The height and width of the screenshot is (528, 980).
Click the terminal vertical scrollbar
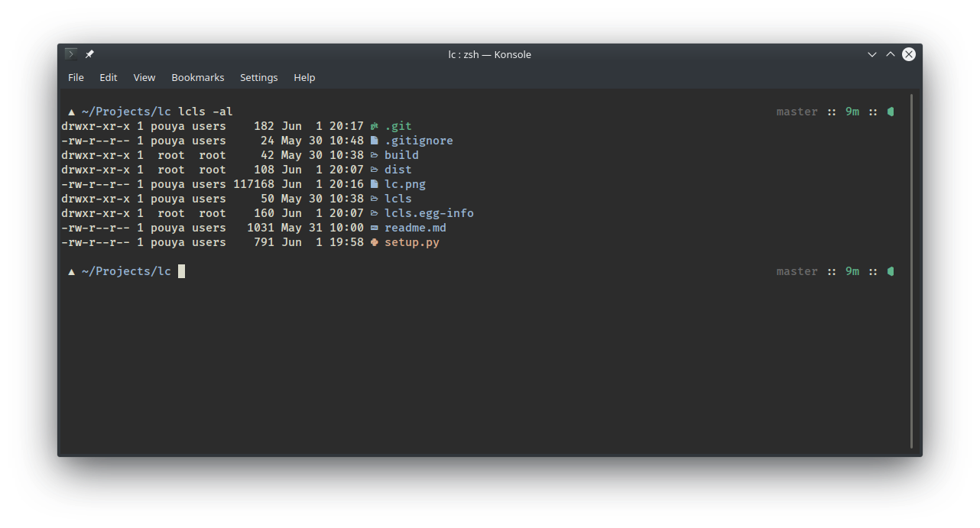click(911, 271)
